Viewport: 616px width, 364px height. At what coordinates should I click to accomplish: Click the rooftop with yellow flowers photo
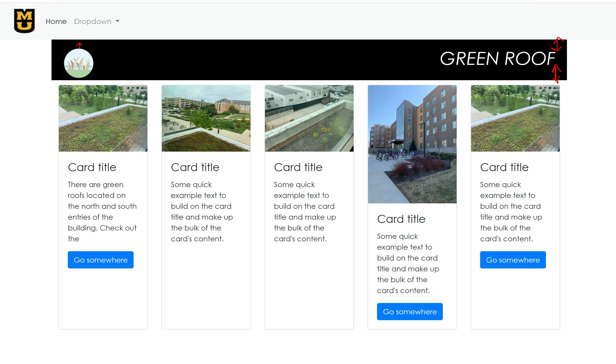(x=309, y=118)
